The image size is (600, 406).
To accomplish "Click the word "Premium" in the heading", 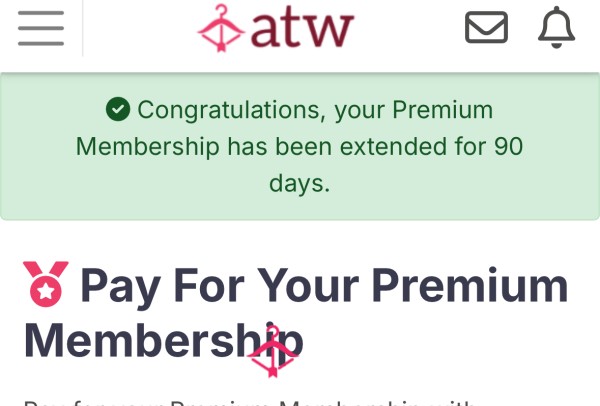I will click(470, 285).
